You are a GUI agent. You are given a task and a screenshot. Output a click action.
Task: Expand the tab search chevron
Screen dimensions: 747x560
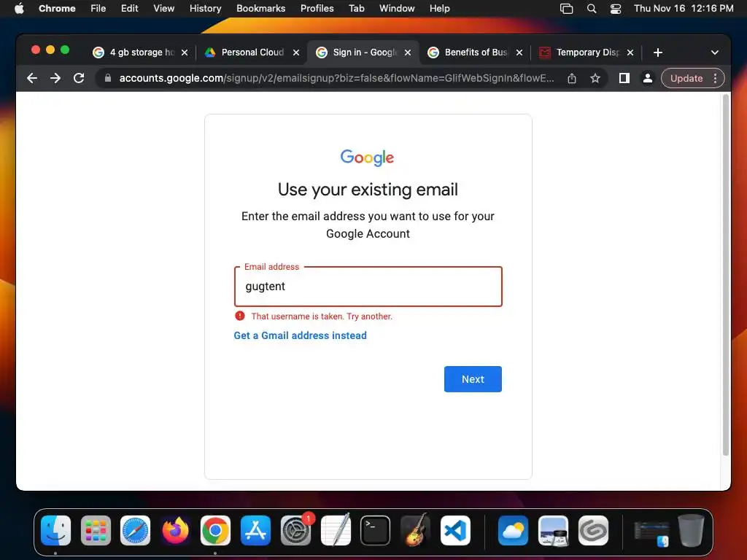coord(715,52)
